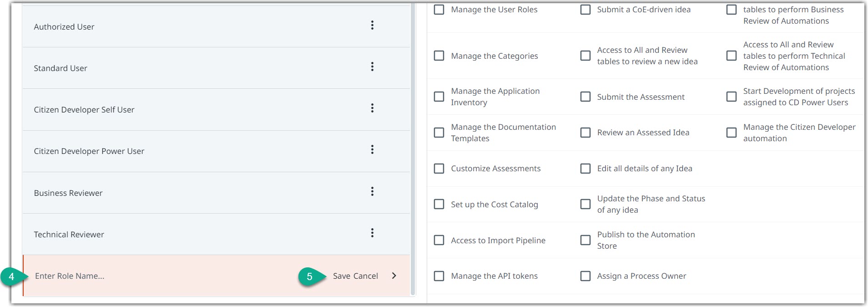Enable Publish to the Automation Store

[x=585, y=240]
